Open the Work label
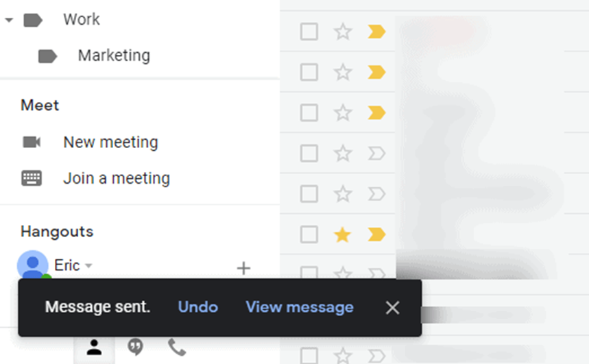Image resolution: width=589 pixels, height=364 pixels. 82,19
